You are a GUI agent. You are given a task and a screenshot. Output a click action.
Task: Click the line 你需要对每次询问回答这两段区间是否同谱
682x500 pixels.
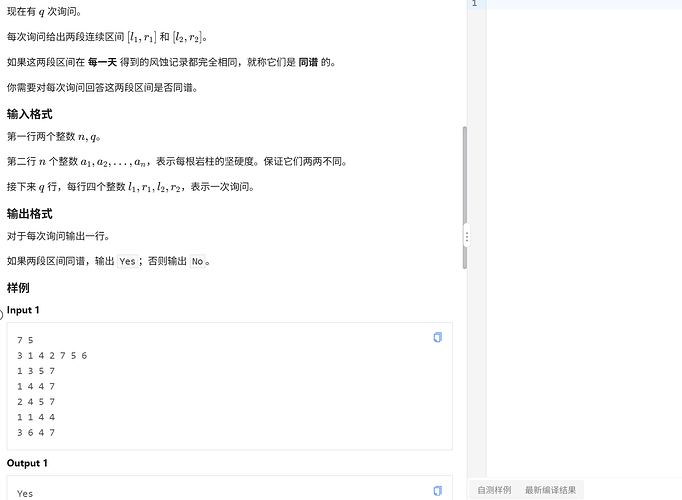coord(103,87)
